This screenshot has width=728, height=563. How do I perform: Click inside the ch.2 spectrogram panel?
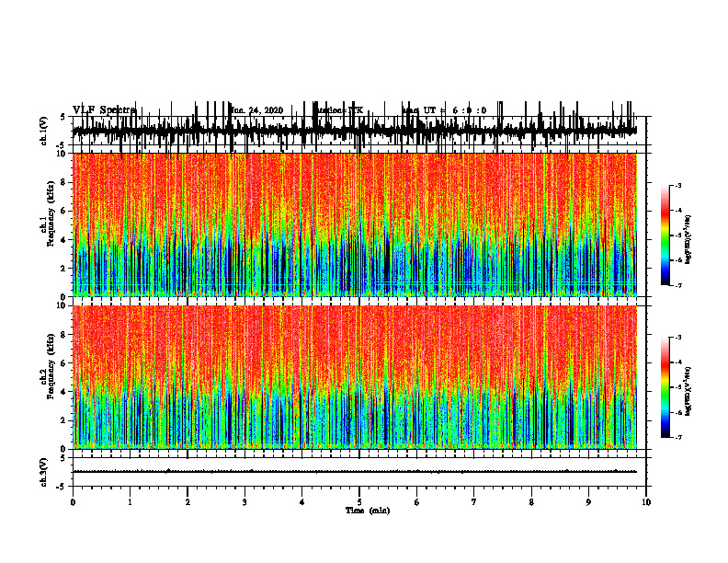tap(355, 377)
